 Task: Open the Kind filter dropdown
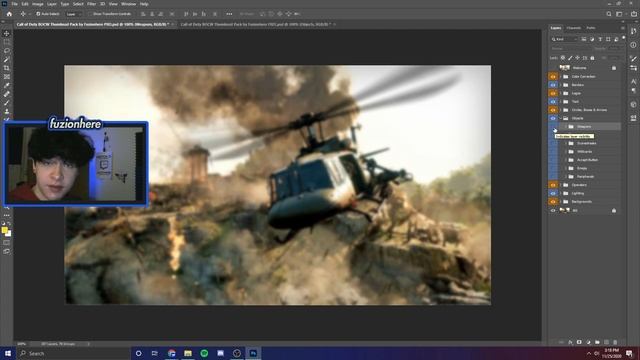pos(564,39)
